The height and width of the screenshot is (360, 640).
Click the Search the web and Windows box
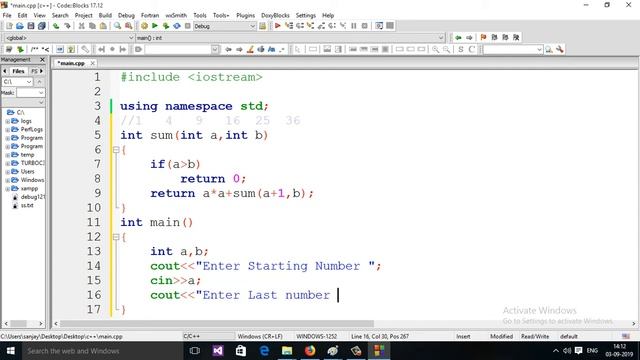click(101, 351)
